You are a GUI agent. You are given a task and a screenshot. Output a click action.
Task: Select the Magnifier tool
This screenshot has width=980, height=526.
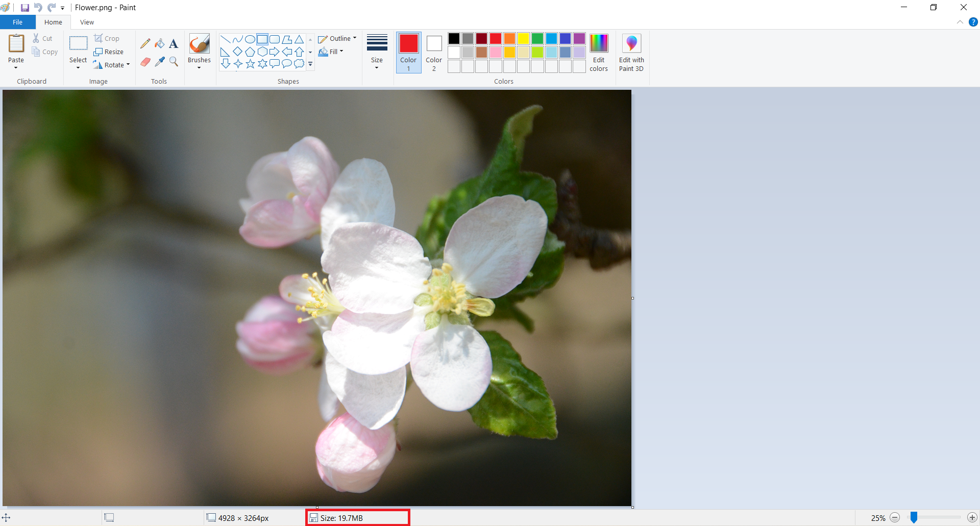point(174,62)
